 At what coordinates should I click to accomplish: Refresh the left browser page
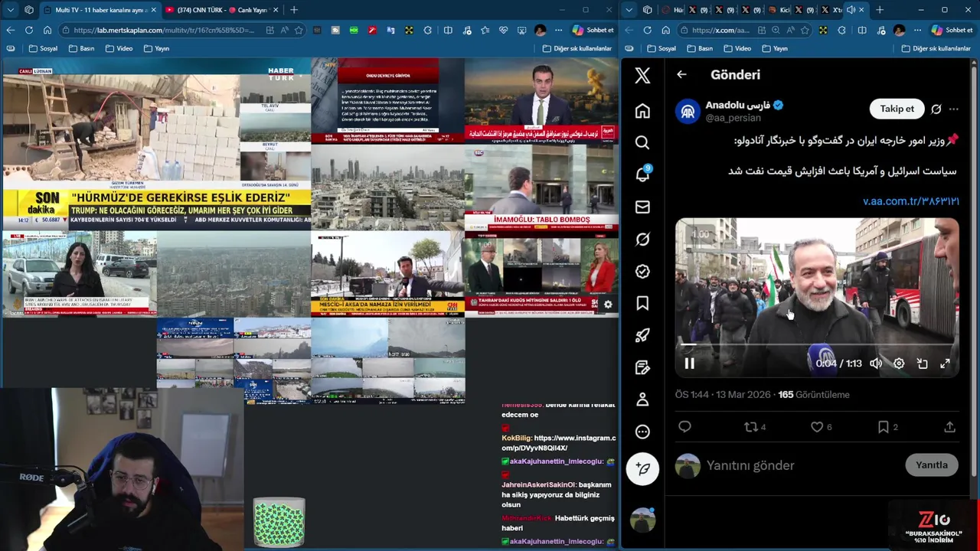click(28, 30)
